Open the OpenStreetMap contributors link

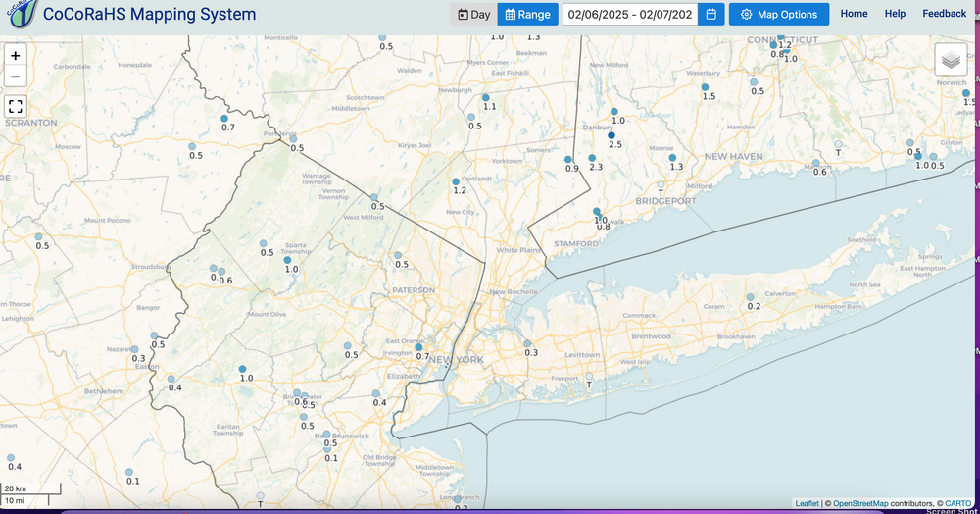pyautogui.click(x=860, y=503)
